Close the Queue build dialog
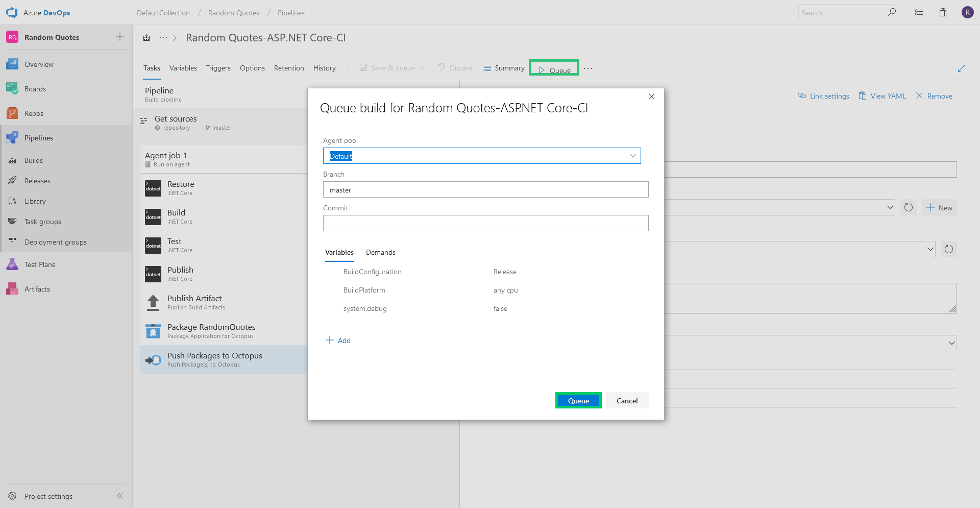 click(x=652, y=96)
